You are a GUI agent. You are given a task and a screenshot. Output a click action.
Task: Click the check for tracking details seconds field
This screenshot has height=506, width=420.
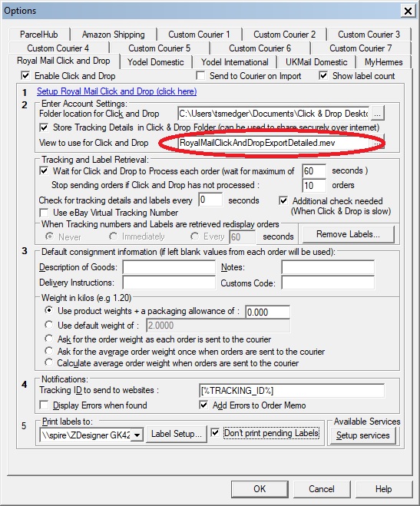click(210, 200)
